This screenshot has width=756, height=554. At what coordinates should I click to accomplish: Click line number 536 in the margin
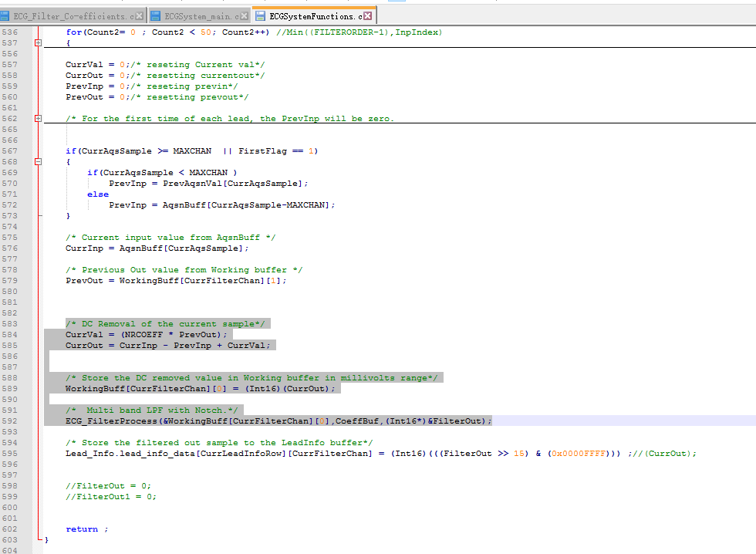(9, 32)
